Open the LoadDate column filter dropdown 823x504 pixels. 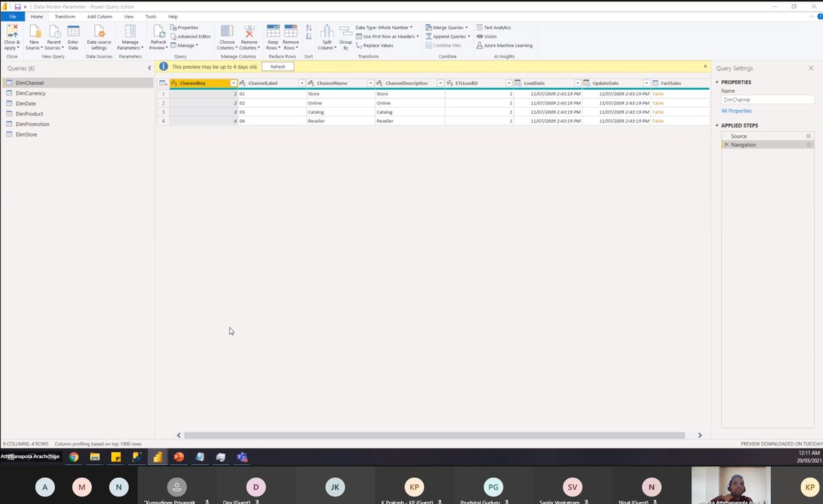click(577, 83)
